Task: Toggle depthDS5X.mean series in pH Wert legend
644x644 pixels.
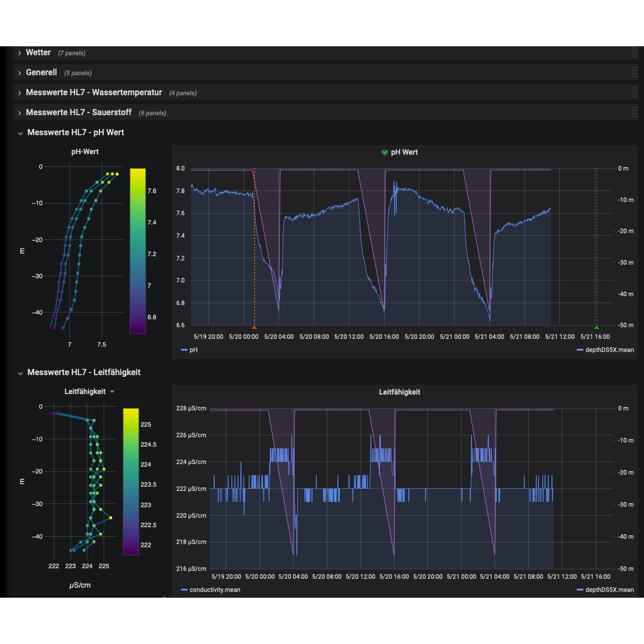Action: point(609,350)
